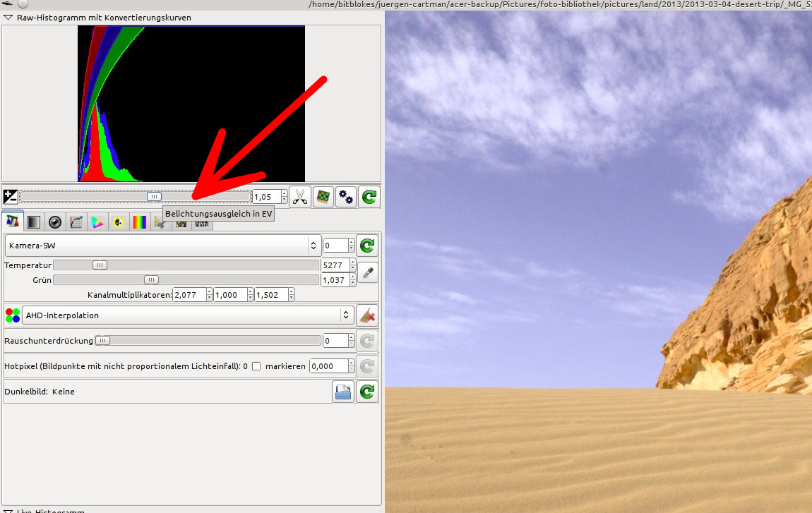The height and width of the screenshot is (513, 812).
Task: Collapse the Raw-Histogramm expander
Action: [8, 18]
